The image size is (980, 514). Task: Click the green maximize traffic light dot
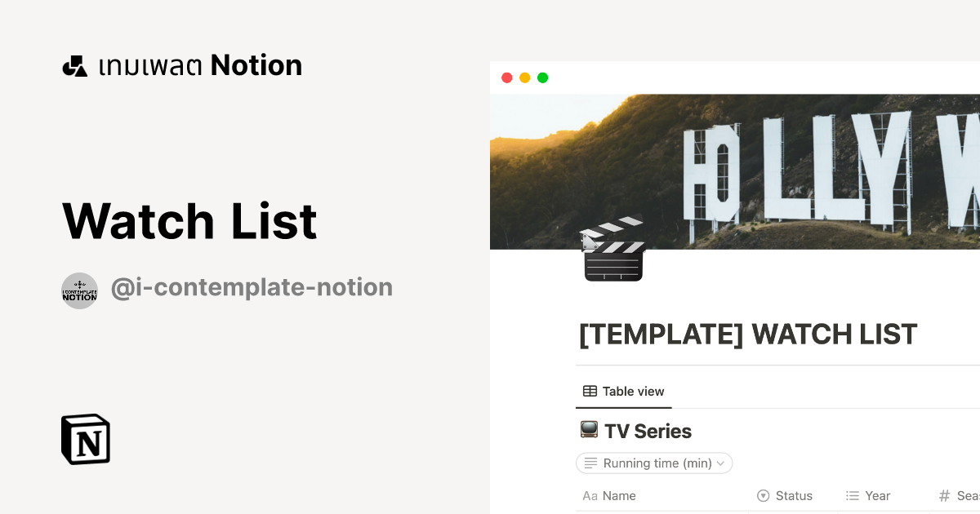pyautogui.click(x=542, y=78)
